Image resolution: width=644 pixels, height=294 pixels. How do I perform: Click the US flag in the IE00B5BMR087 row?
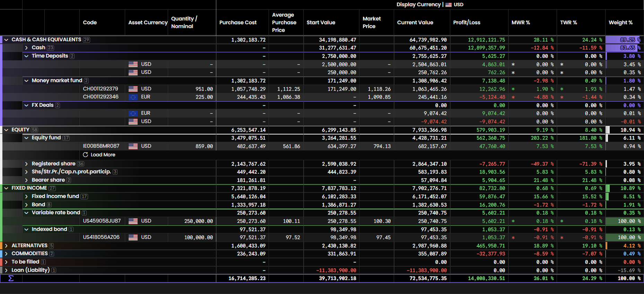(x=133, y=146)
